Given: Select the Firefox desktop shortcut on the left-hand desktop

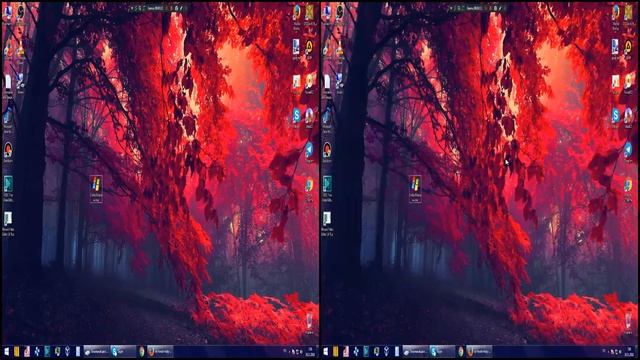Looking at the screenshot, I should point(296,16).
